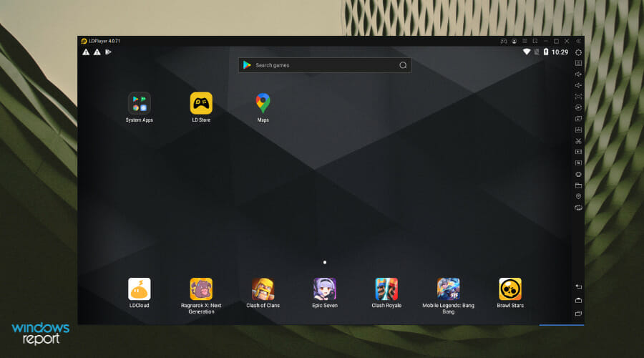Click the shake device icon

(578, 174)
